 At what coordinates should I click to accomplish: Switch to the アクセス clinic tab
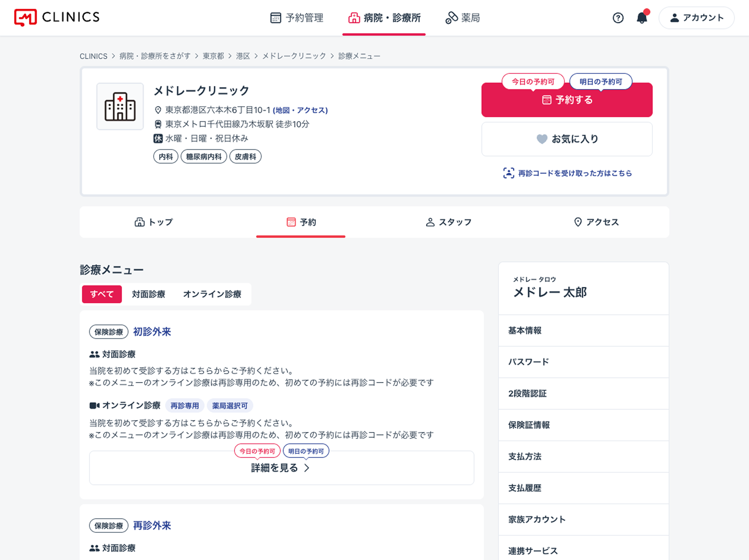tap(596, 222)
